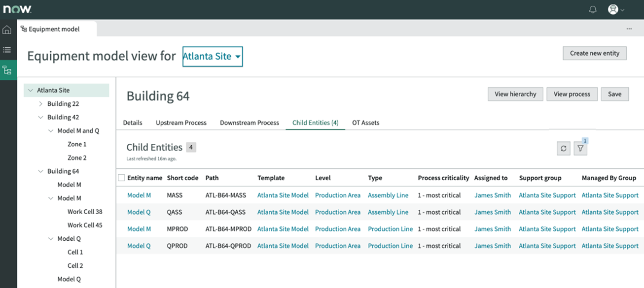The width and height of the screenshot is (644, 288).
Task: Open Atlanta Site Model in MASS row
Action: click(x=283, y=195)
